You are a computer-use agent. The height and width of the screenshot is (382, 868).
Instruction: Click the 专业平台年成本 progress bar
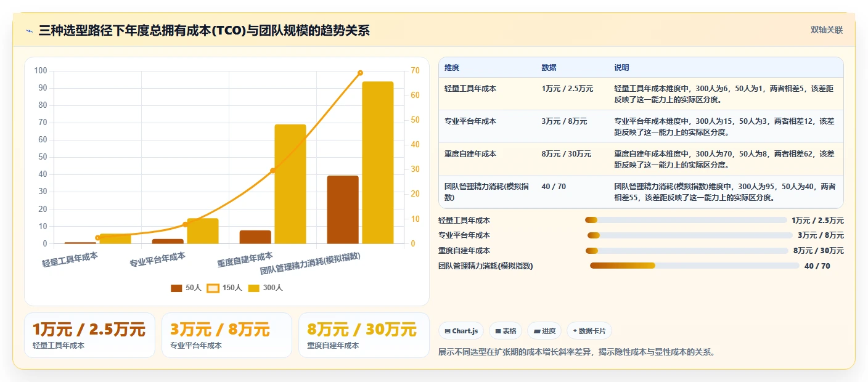(x=690, y=235)
